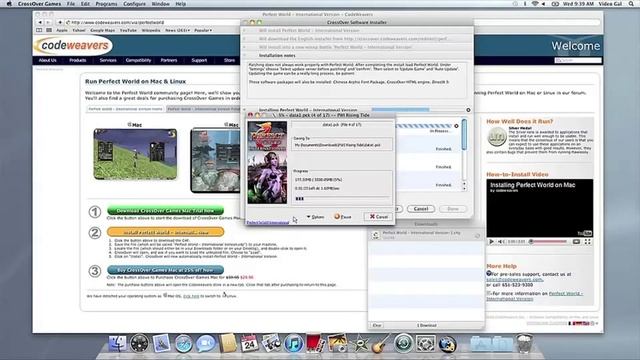Open the Configure menu

pyautogui.click(x=134, y=4)
